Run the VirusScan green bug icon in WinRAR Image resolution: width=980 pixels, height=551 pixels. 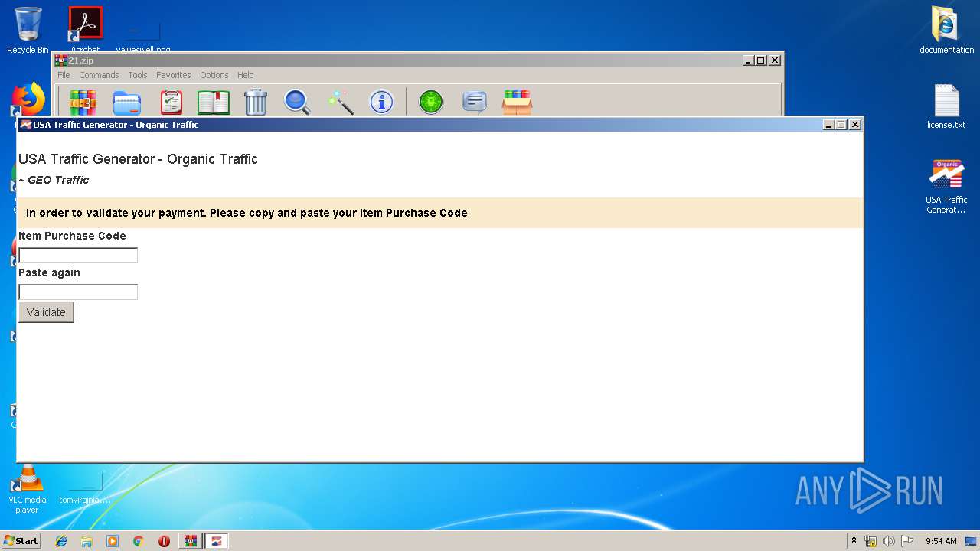[x=431, y=102]
